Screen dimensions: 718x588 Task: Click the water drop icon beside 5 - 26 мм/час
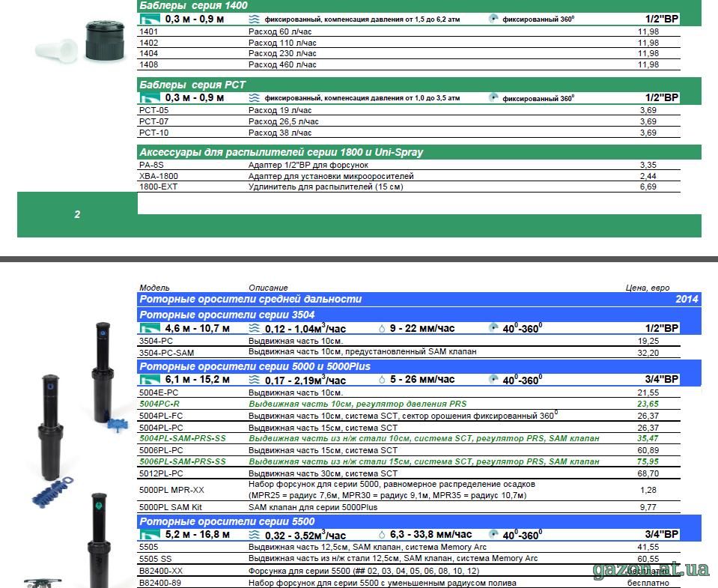[382, 380]
